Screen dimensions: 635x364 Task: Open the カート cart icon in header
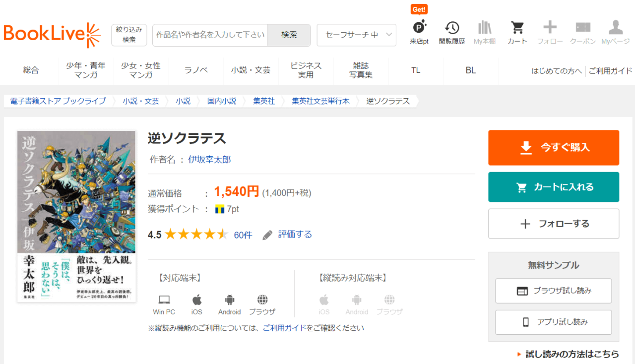(x=517, y=28)
